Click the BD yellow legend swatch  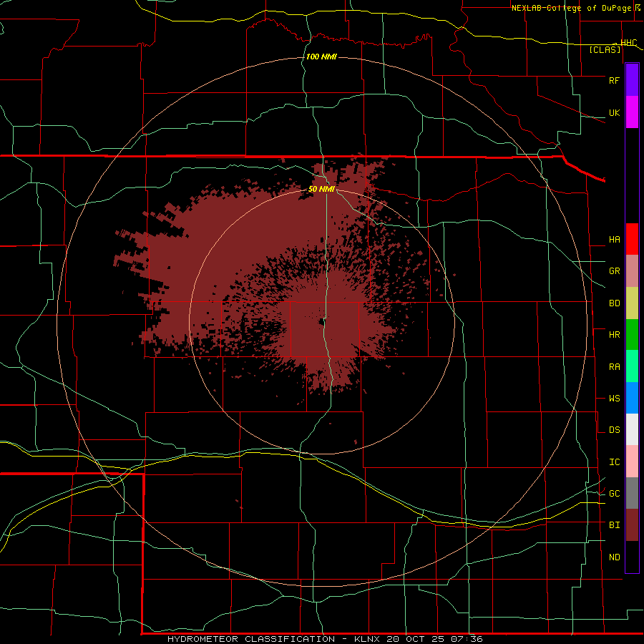[x=632, y=303]
